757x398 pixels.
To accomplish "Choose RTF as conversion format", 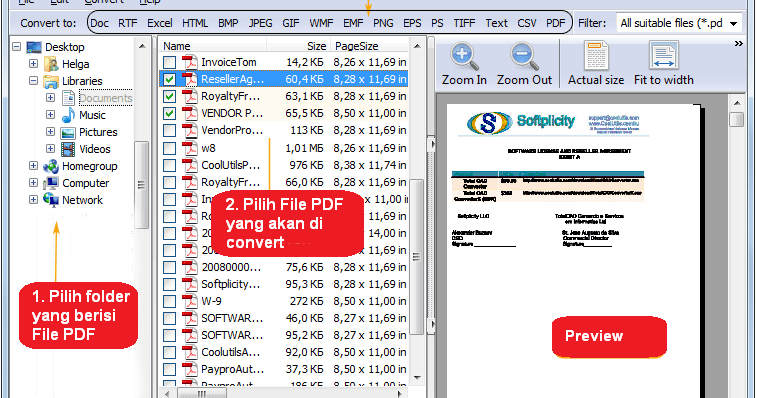I will pos(128,23).
